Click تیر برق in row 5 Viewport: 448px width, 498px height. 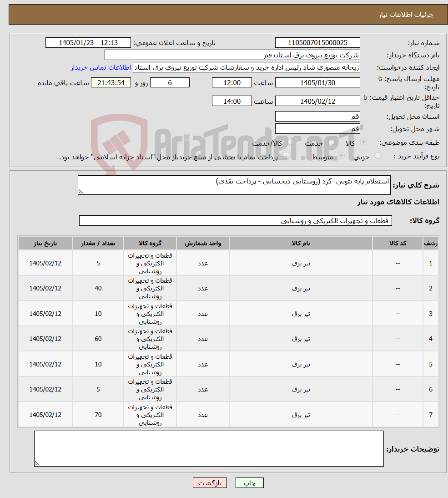301,364
